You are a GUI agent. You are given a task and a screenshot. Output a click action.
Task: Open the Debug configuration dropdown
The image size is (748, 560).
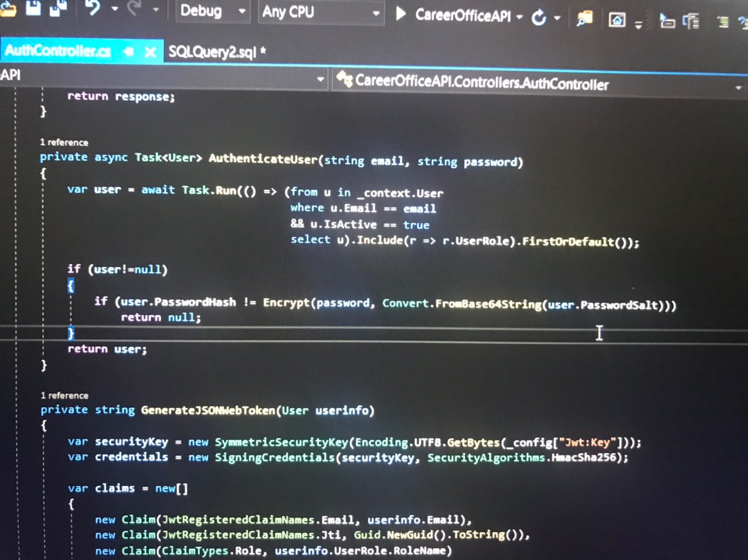pos(212,11)
